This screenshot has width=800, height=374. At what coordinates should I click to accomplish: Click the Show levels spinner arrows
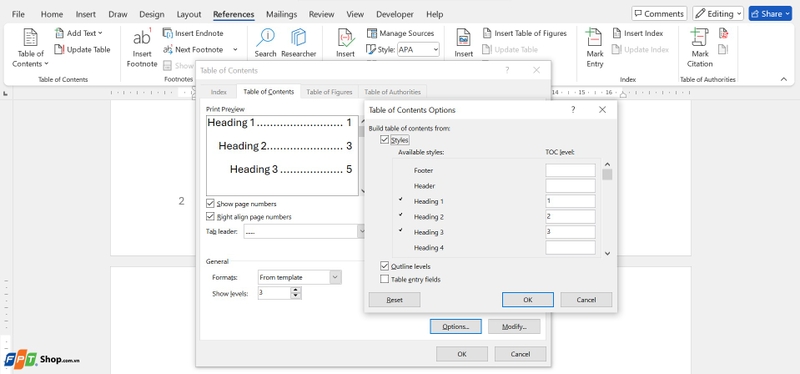pyautogui.click(x=296, y=293)
